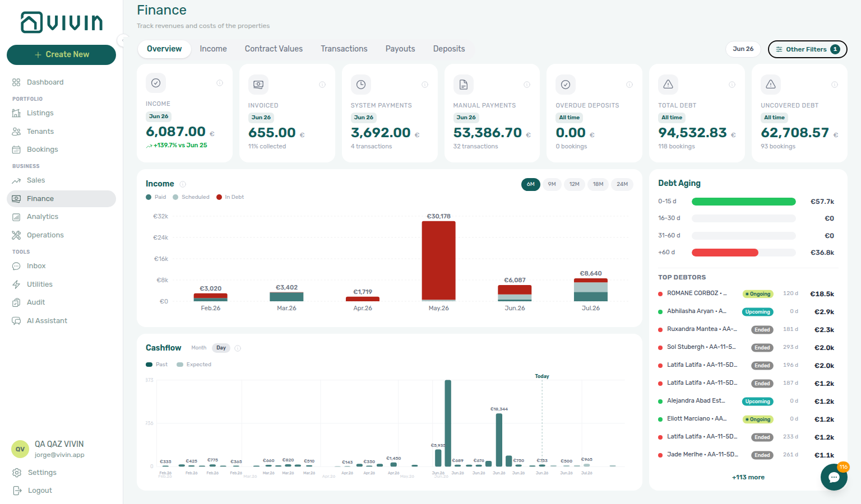The height and width of the screenshot is (504, 861).
Task: Switch to the Deposits tab
Action: [x=449, y=49]
